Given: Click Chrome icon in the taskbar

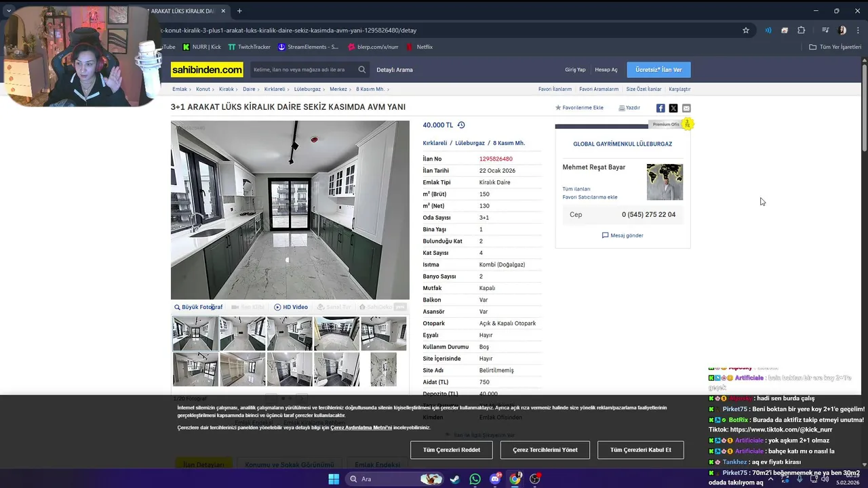Looking at the screenshot, I should click(515, 479).
